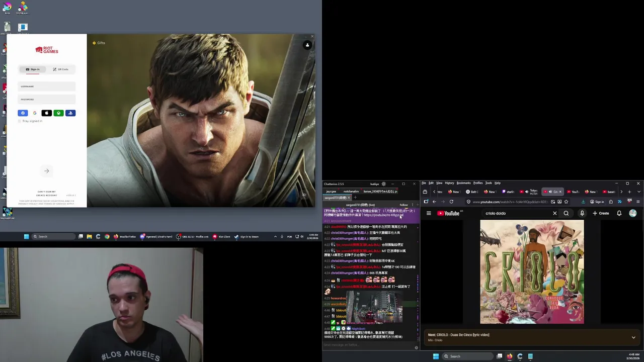This screenshot has height=362, width=644.
Task: Open the Firefox History menu
Action: click(449, 183)
